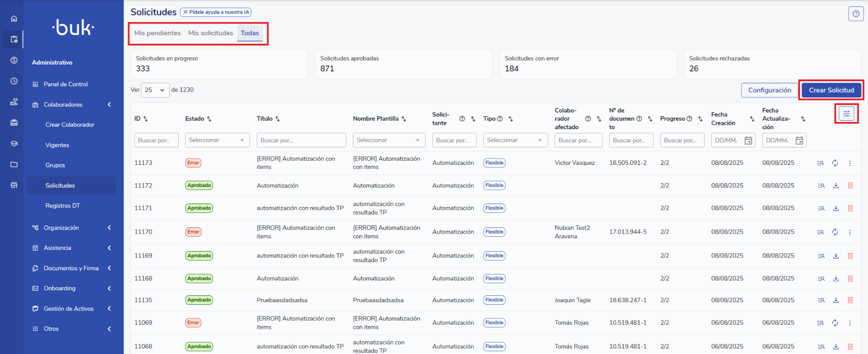Click the Crear Solicitud button
Viewport: 868px width, 354px height.
pos(831,90)
